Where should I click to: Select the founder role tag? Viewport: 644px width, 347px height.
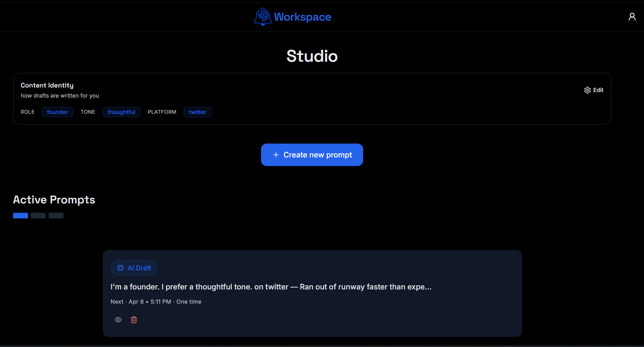pyautogui.click(x=58, y=112)
